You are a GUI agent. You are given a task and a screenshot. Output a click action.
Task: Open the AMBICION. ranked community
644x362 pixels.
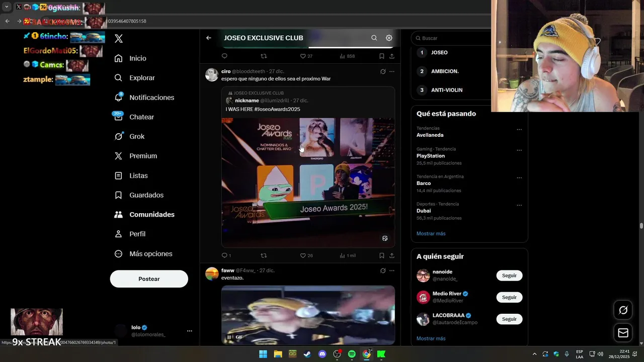tap(445, 71)
